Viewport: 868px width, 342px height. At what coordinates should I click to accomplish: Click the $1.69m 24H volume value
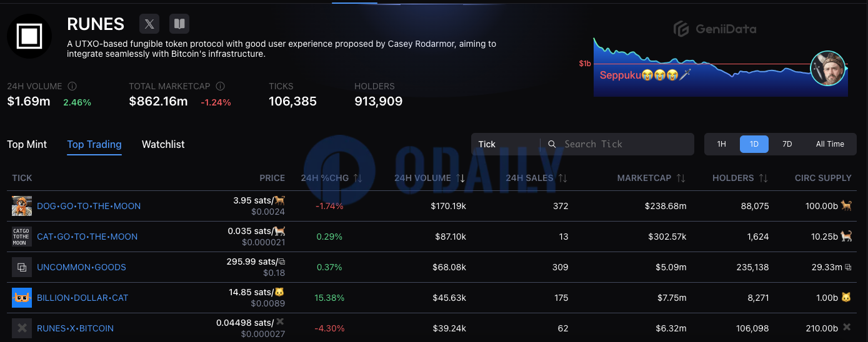(29, 101)
